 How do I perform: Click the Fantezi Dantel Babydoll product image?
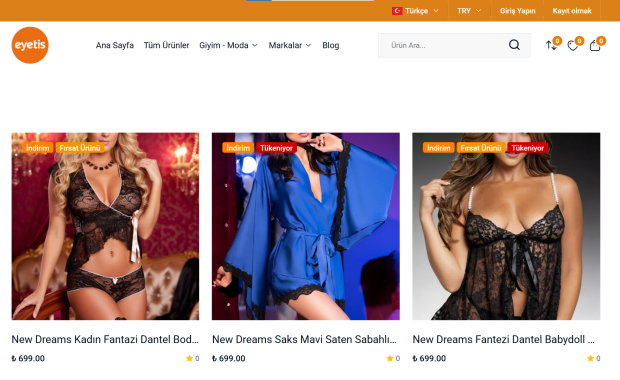point(506,226)
